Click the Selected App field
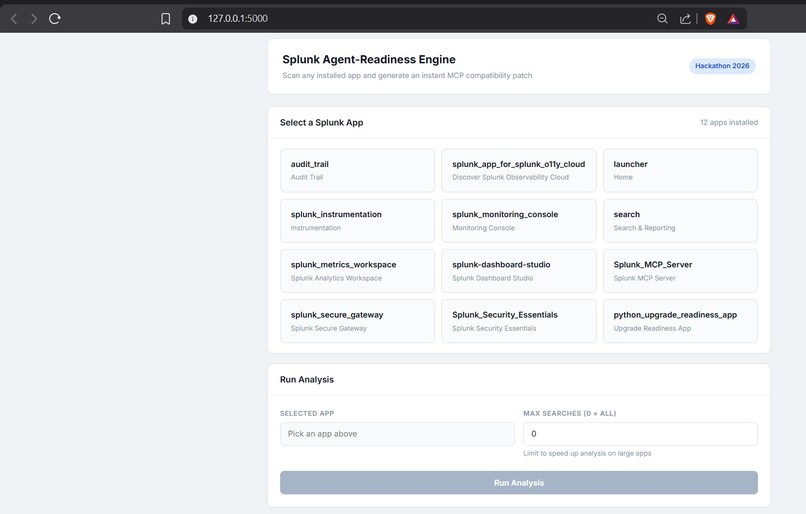Image resolution: width=806 pixels, height=514 pixels. pos(397,434)
